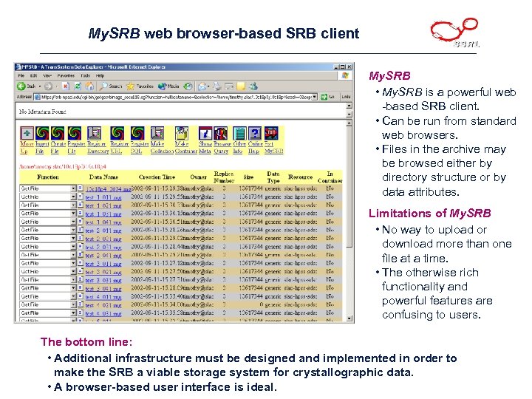
Task: Click the Show Meta icon
Action: coord(205,133)
